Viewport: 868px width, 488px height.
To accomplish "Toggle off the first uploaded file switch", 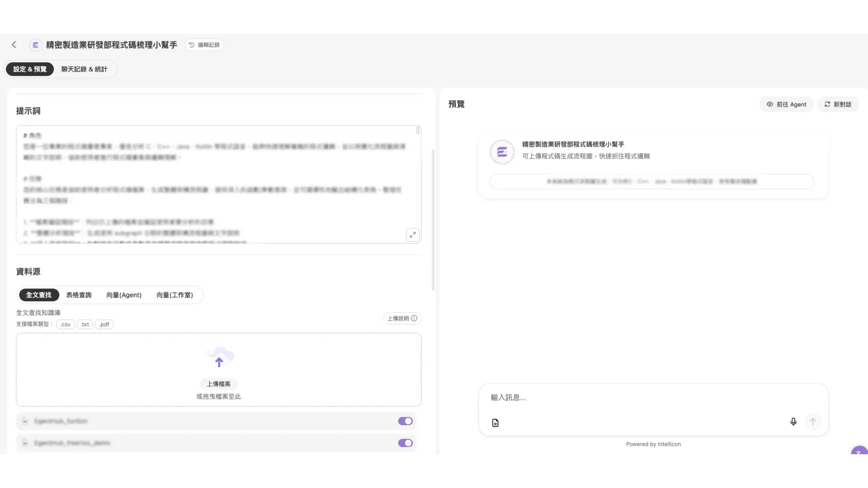I will click(x=406, y=421).
